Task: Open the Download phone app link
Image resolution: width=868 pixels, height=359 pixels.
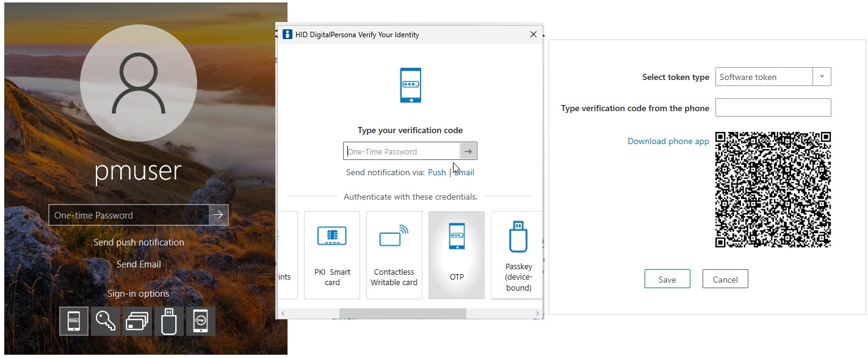Action: 668,141
